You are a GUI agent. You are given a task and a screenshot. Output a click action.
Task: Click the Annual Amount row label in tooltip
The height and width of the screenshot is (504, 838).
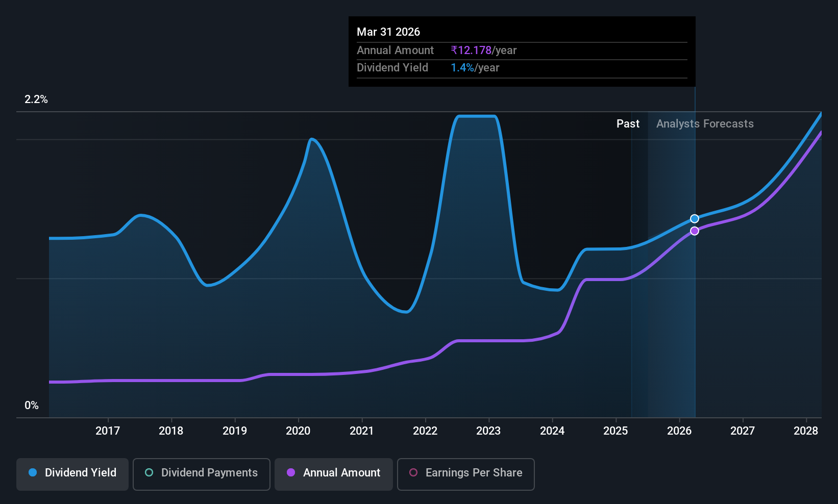coord(395,51)
